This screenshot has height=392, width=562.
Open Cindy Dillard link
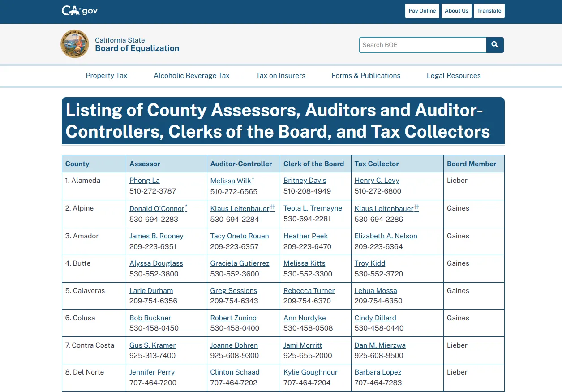[x=375, y=318]
